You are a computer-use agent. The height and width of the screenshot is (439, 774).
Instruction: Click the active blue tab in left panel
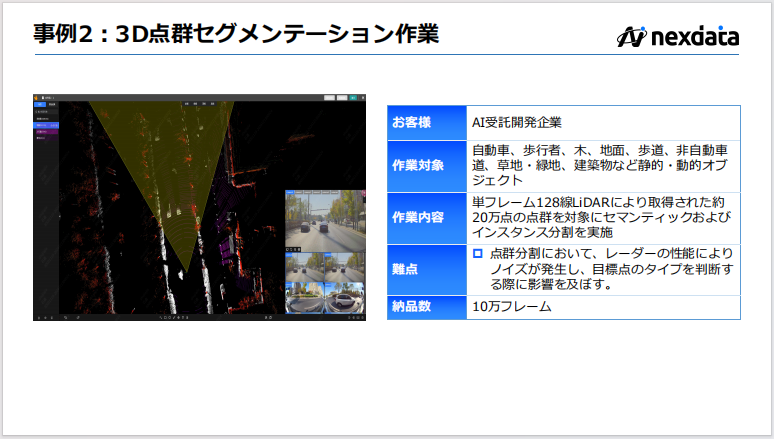pos(40,104)
